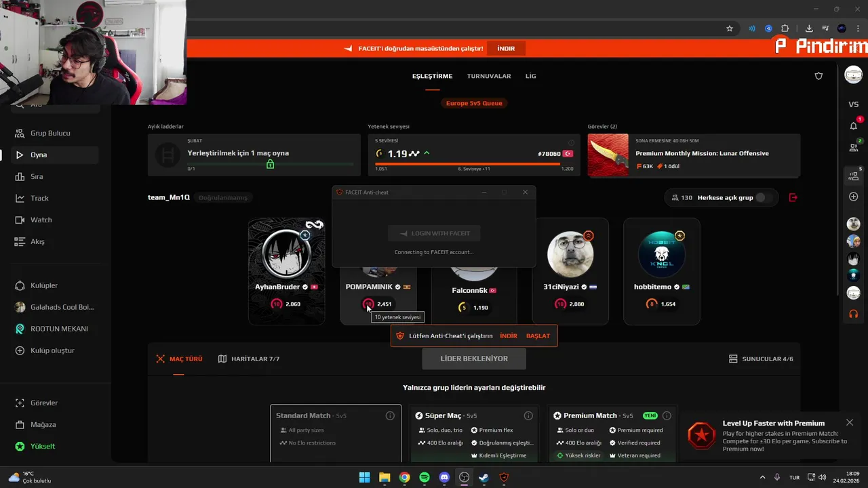
Task: Open Görevler in the sidebar
Action: coord(44,403)
